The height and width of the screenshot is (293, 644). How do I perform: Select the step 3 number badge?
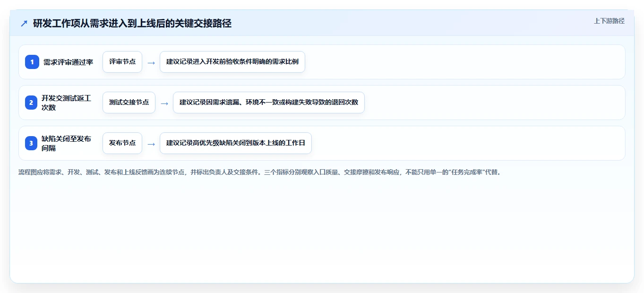31,143
